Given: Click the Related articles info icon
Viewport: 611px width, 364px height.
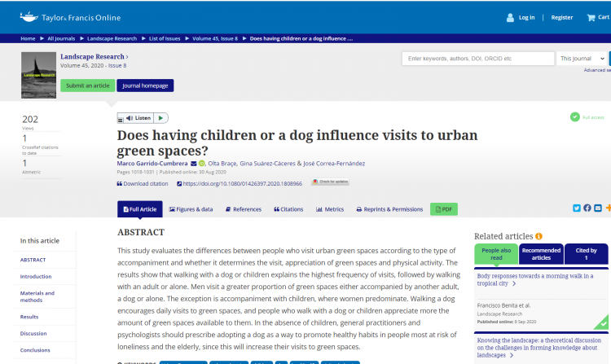Looking at the screenshot, I should [538, 236].
